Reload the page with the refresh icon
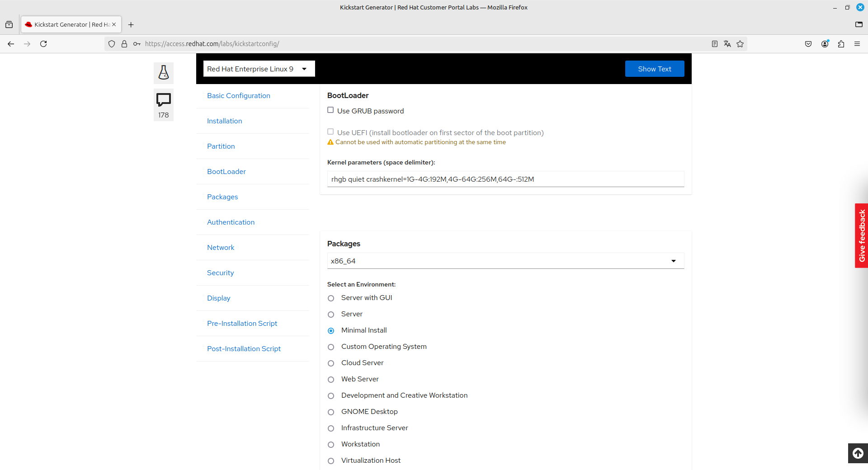Screen dimensions: 868x470 click(43, 44)
